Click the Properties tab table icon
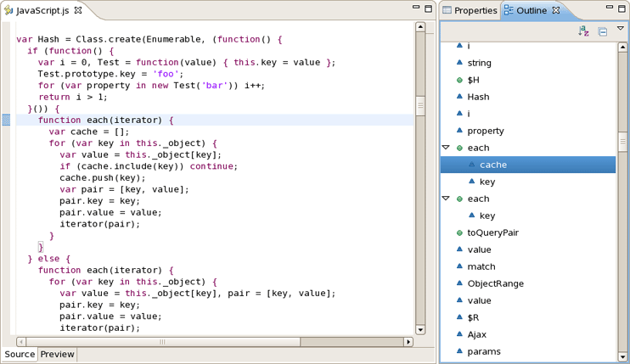Image resolution: width=630 pixels, height=364 pixels. (447, 10)
